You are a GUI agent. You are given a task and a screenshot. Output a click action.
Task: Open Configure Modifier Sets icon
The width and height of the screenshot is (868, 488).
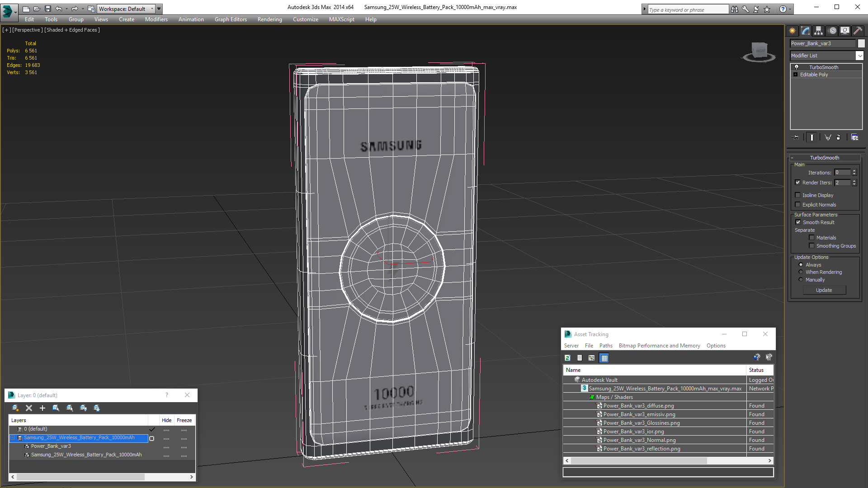[854, 137]
